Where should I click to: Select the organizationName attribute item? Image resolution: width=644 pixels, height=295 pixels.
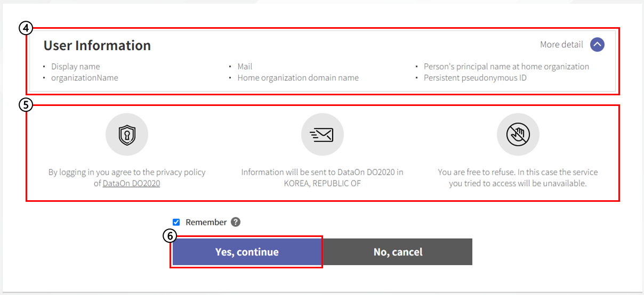point(84,78)
